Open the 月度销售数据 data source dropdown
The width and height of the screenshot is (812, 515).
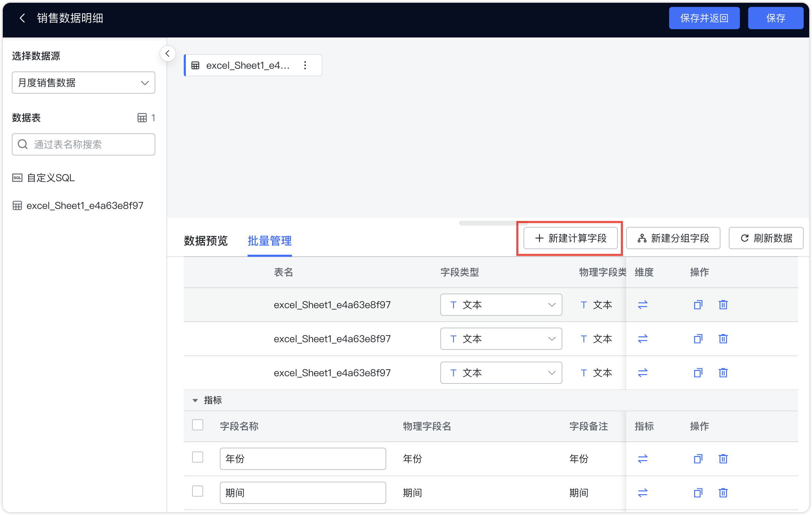pyautogui.click(x=84, y=83)
